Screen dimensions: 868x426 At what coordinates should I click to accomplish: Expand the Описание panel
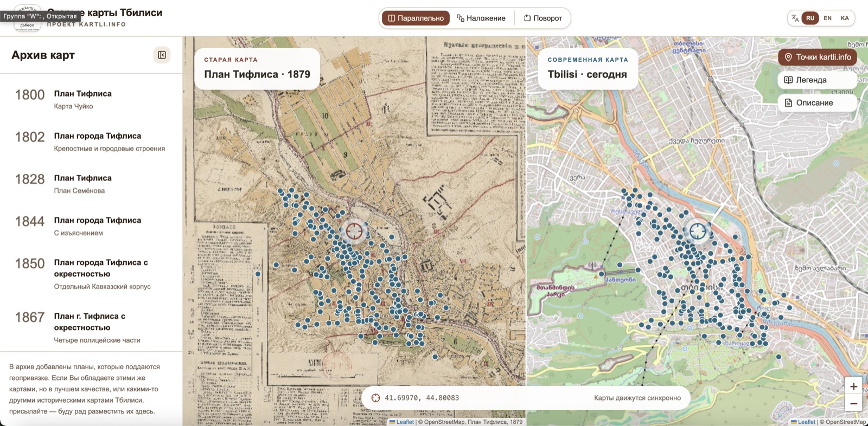click(818, 102)
